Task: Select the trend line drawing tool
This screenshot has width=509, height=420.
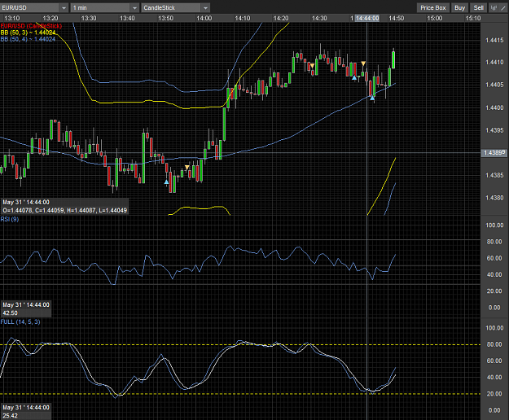Action: [x=503, y=8]
